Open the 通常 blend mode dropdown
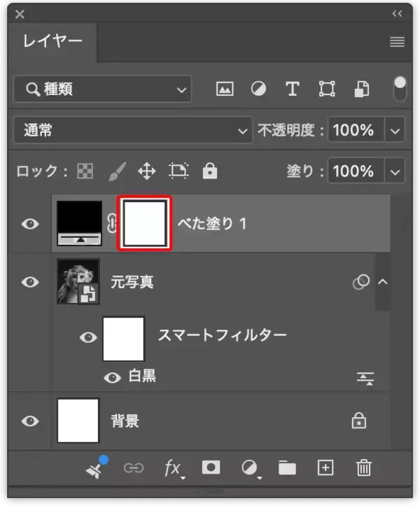 pyautogui.click(x=133, y=130)
